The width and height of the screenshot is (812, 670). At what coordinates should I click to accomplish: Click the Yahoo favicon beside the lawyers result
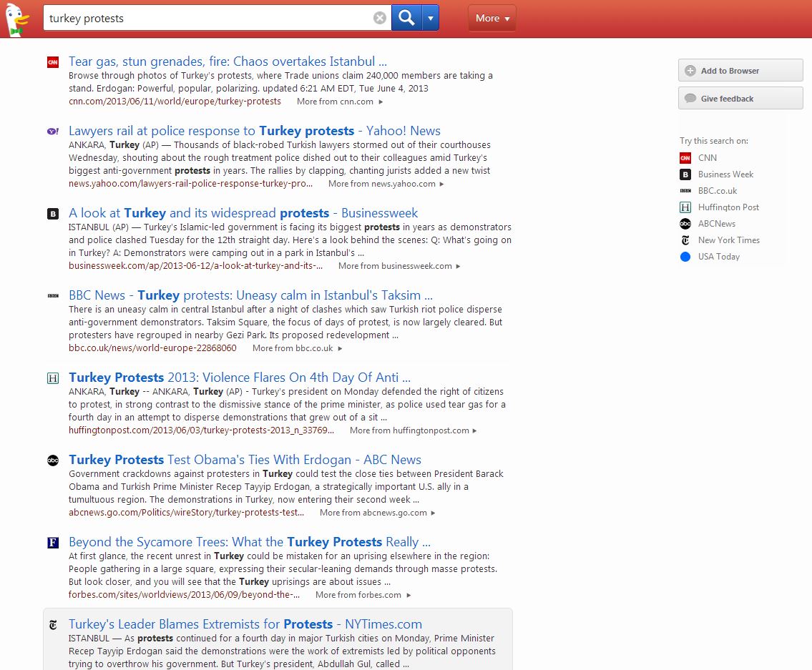[53, 132]
